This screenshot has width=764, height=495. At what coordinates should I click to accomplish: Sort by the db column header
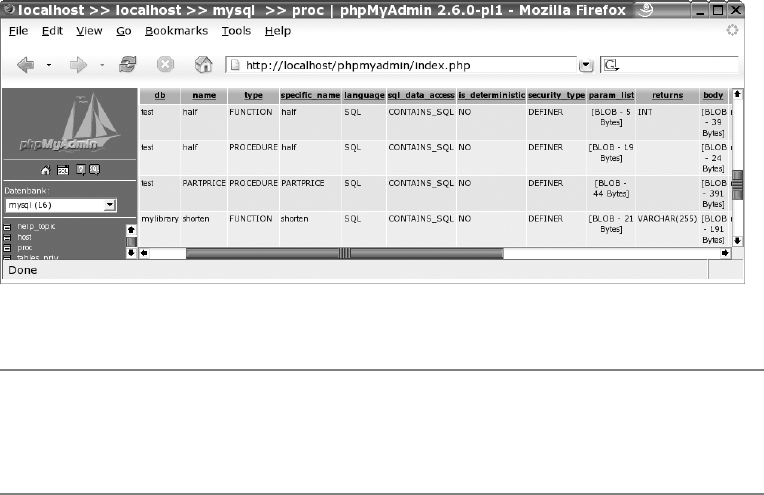160,95
